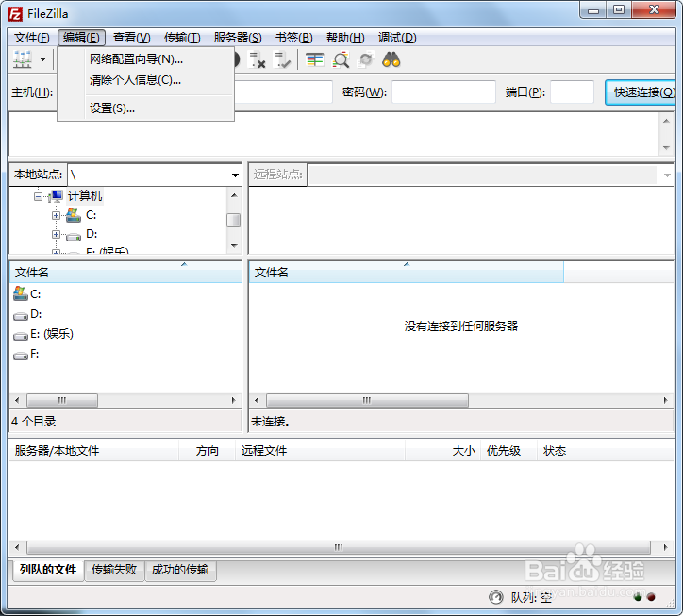Click the 未连接。 status text
This screenshot has width=683, height=616.
click(x=270, y=422)
